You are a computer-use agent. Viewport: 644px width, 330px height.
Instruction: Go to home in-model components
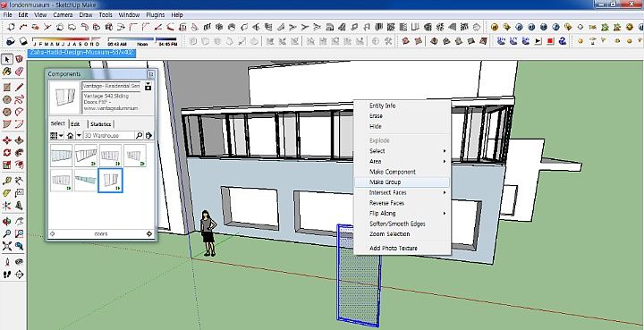pos(71,135)
